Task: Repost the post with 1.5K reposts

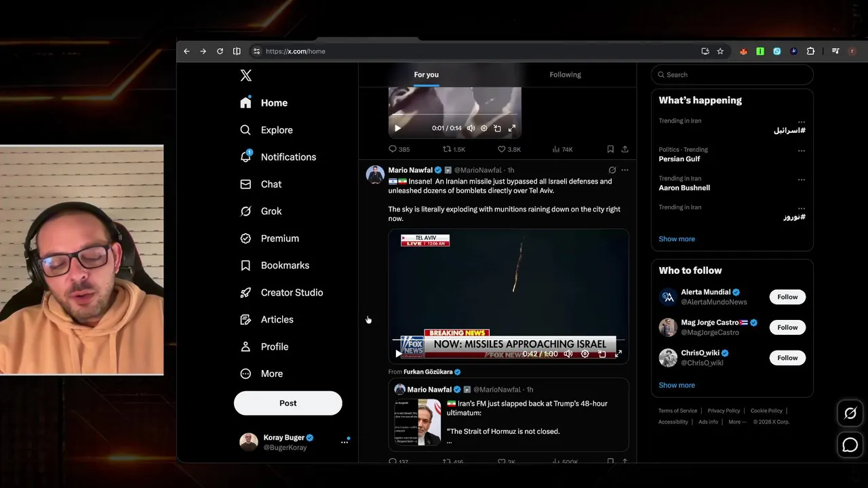Action: point(454,149)
